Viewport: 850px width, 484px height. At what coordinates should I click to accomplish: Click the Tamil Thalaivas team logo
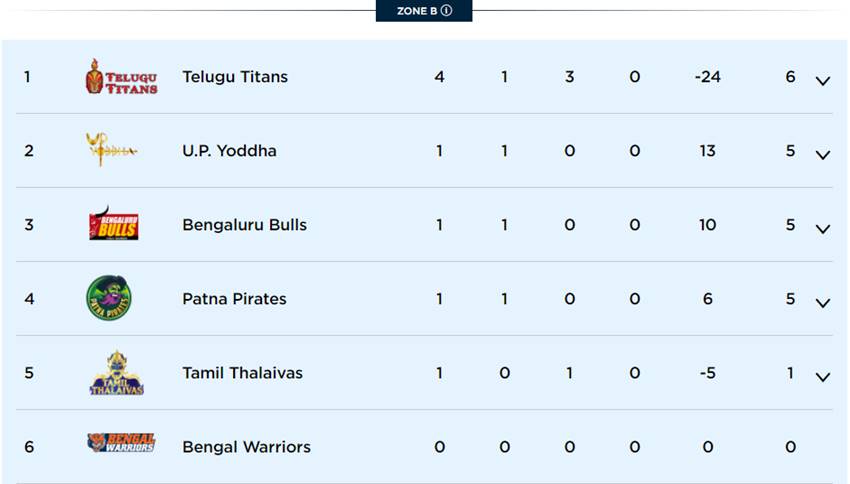click(x=117, y=373)
